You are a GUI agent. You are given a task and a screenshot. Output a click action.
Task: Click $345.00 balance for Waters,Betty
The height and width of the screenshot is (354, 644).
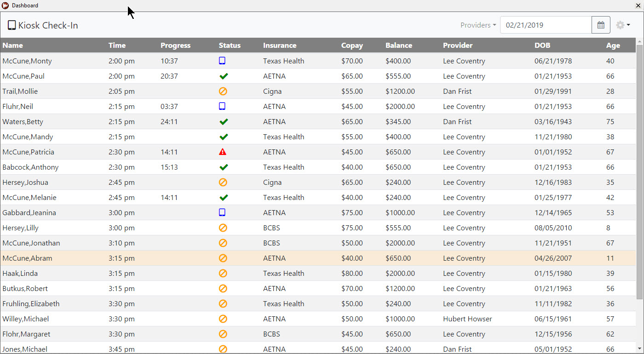click(398, 121)
